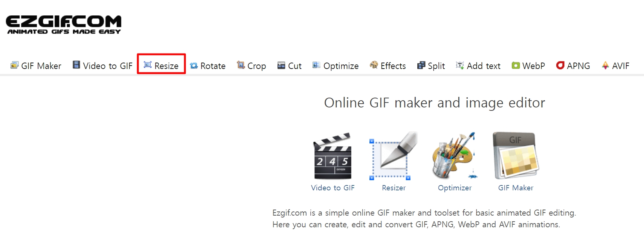
Task: Open the Add text menu label
Action: pos(484,66)
